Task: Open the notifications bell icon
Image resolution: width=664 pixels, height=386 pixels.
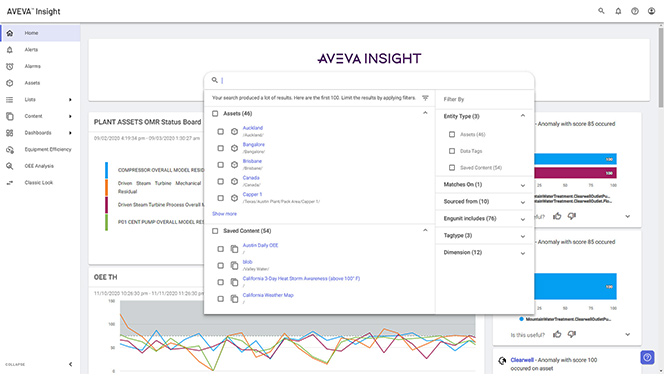Action: point(618,11)
